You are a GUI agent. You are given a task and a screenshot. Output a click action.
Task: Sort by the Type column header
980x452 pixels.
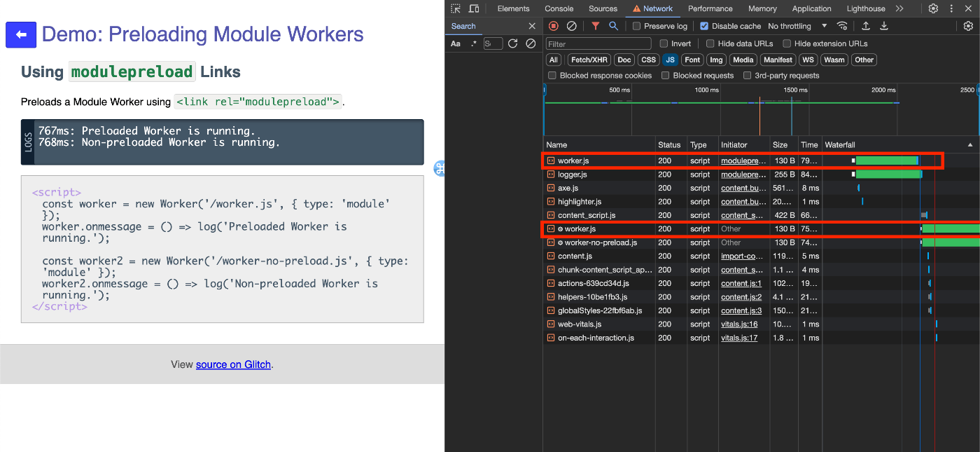tap(703, 145)
